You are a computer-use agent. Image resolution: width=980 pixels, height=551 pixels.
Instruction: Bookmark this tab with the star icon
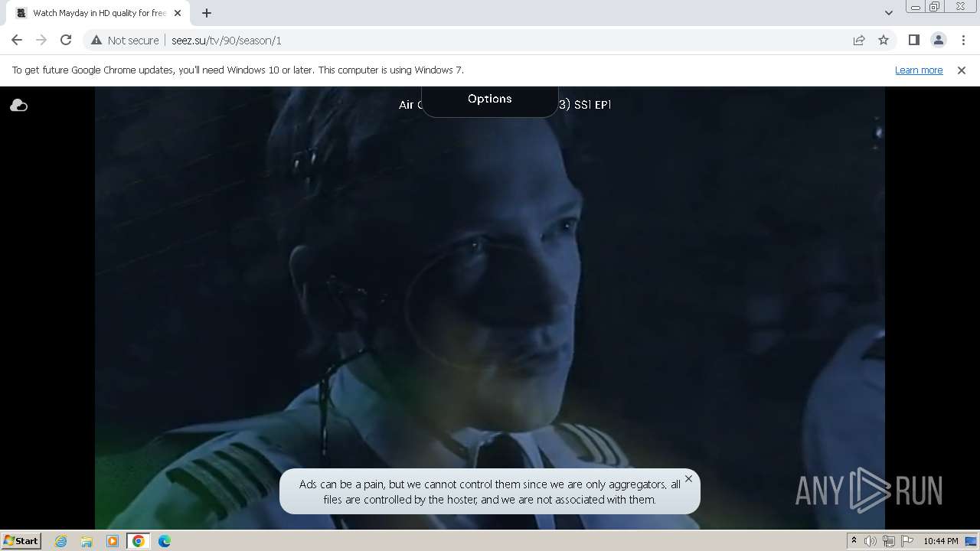[884, 41]
